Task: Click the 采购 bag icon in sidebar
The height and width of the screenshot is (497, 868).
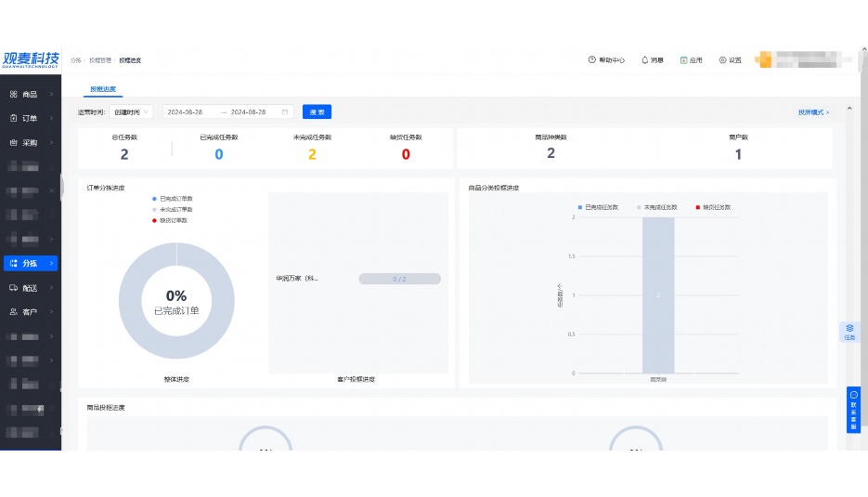Action: coord(13,142)
